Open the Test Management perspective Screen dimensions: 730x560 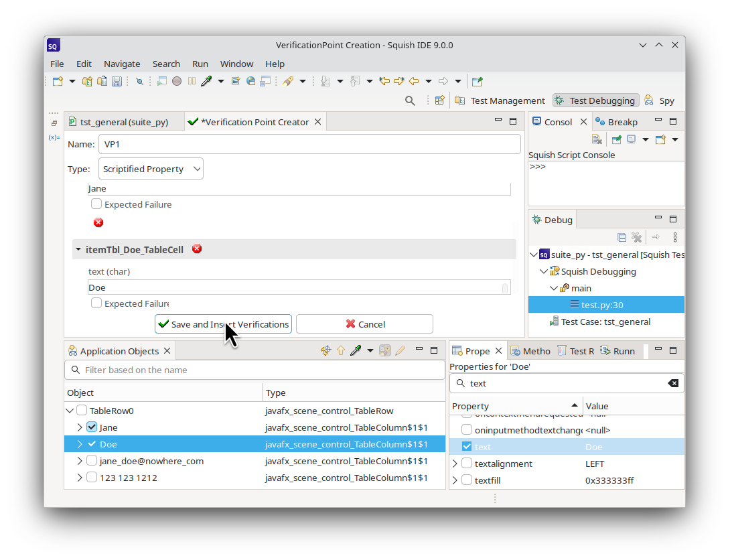[x=500, y=100]
